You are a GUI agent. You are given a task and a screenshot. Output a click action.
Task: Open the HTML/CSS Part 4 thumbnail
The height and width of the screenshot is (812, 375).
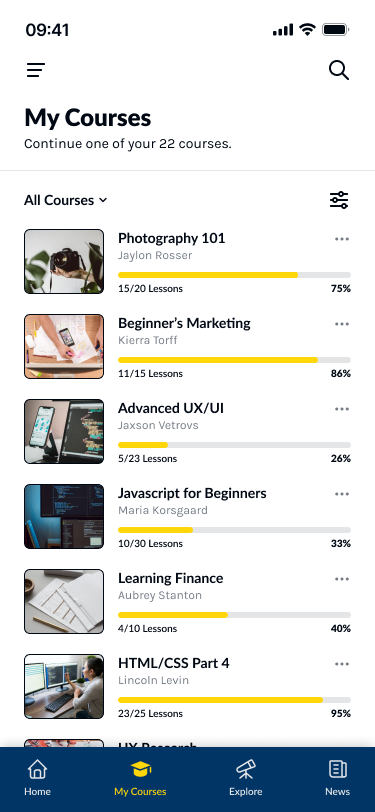(64, 686)
